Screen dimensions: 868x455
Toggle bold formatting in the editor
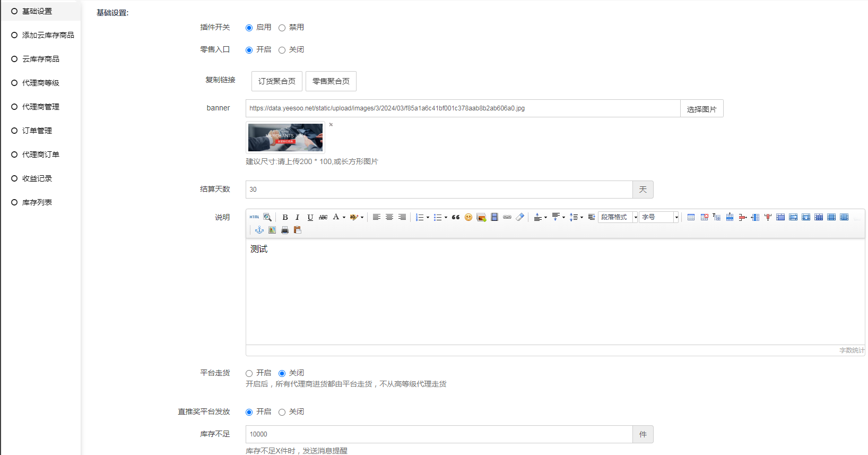[285, 217]
